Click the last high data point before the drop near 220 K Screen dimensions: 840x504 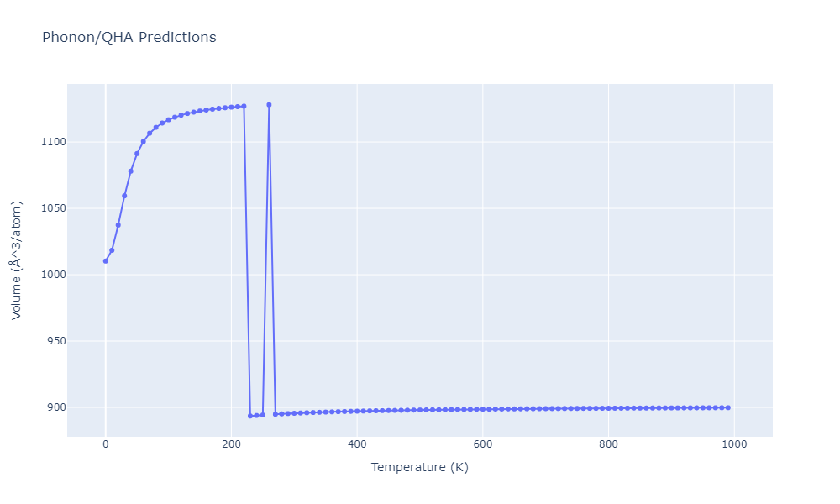pyautogui.click(x=244, y=106)
